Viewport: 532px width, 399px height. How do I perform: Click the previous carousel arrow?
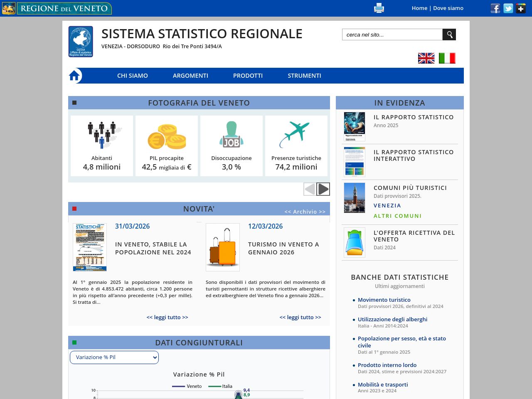click(310, 189)
